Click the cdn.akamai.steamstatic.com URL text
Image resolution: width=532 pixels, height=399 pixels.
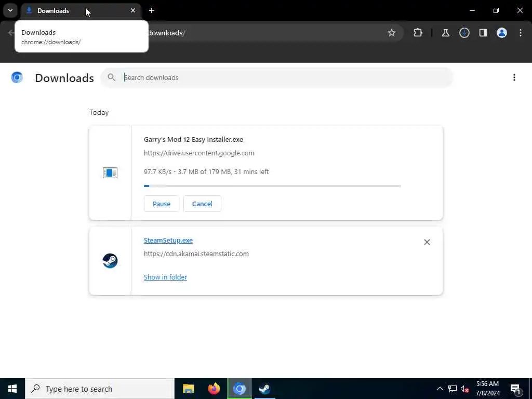[196, 254]
